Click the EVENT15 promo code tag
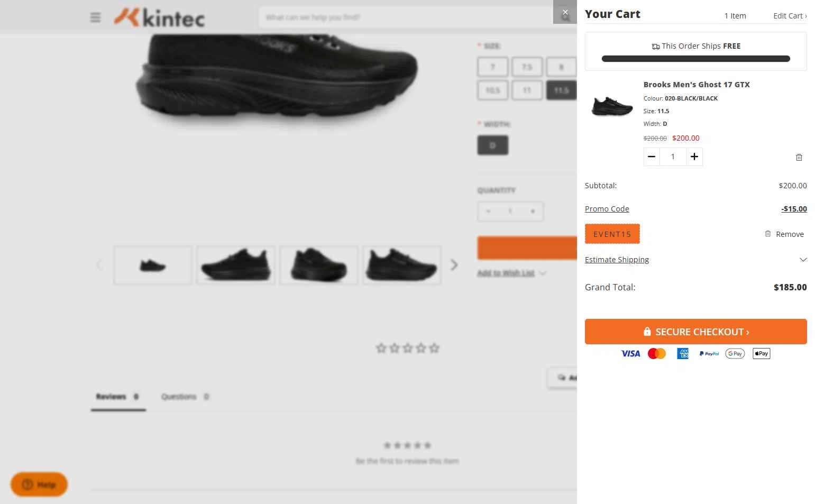The width and height of the screenshot is (815, 504). point(612,234)
